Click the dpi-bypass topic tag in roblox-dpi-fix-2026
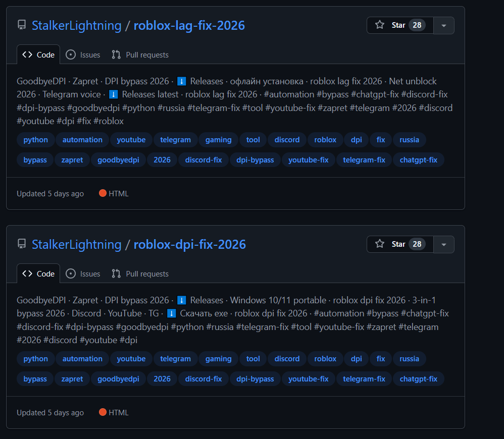 pos(255,378)
